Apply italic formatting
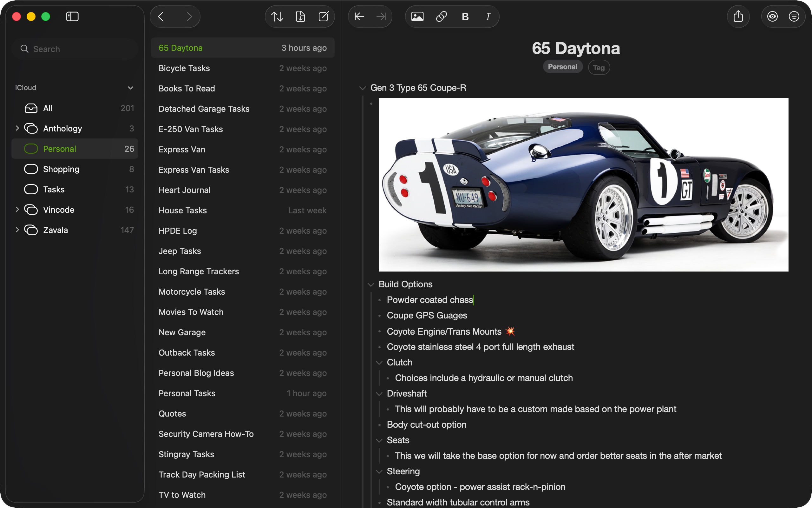Viewport: 812px width, 508px height. point(488,17)
